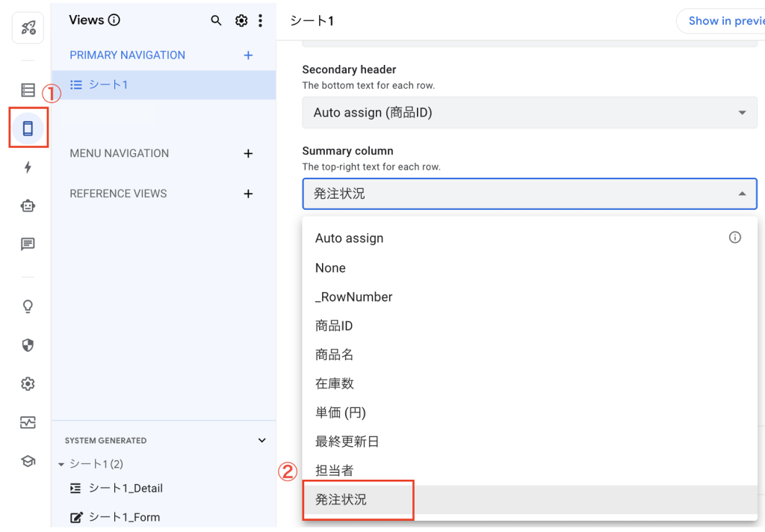765x532 pixels.
Task: Add a new Reference view
Action: (248, 194)
